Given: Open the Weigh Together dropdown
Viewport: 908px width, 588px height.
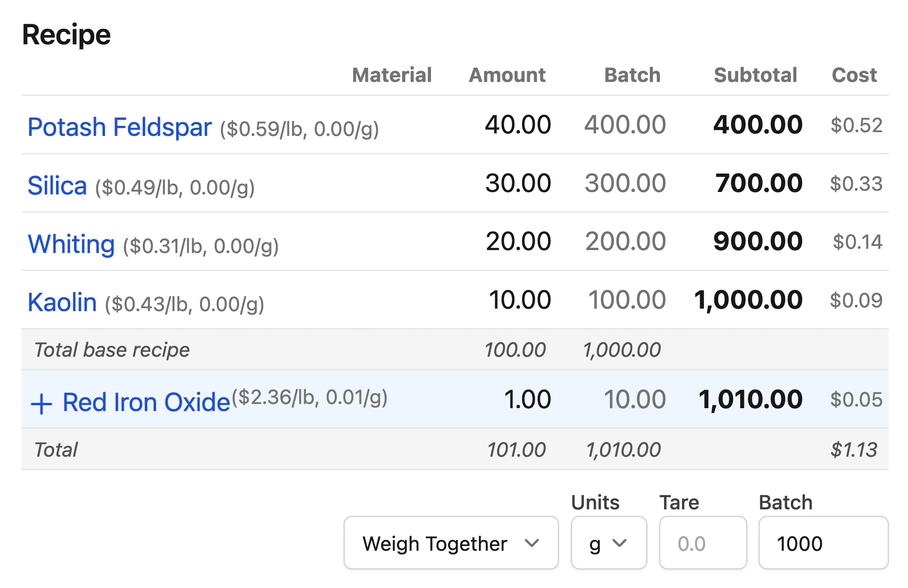Looking at the screenshot, I should click(451, 543).
